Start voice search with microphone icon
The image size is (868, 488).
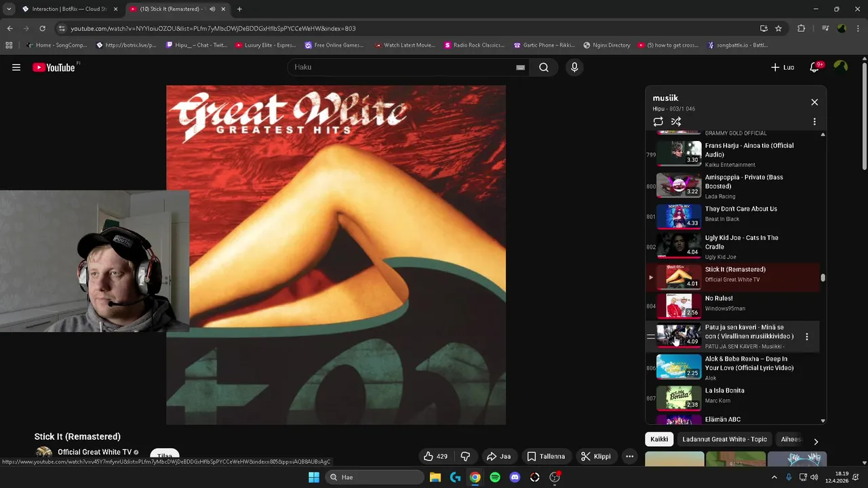(574, 67)
